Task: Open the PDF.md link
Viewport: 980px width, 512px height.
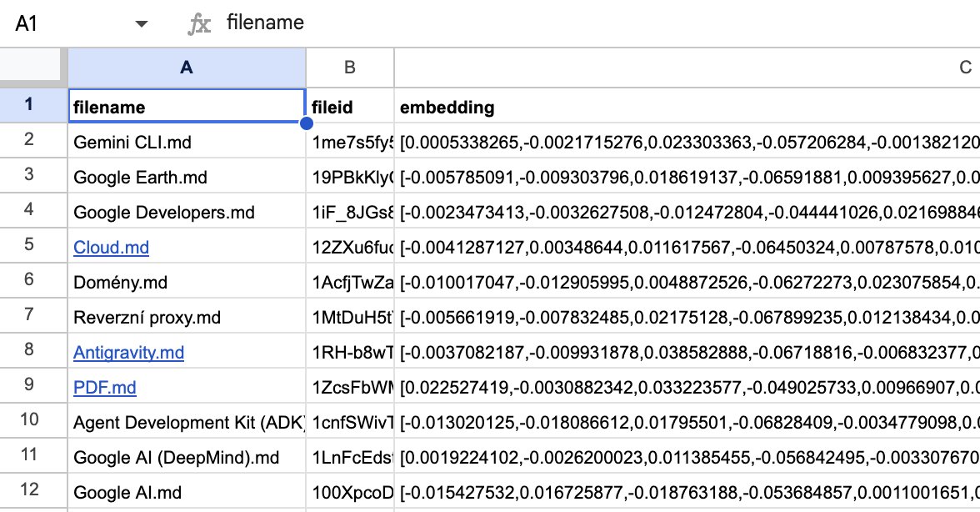Action: [x=104, y=388]
